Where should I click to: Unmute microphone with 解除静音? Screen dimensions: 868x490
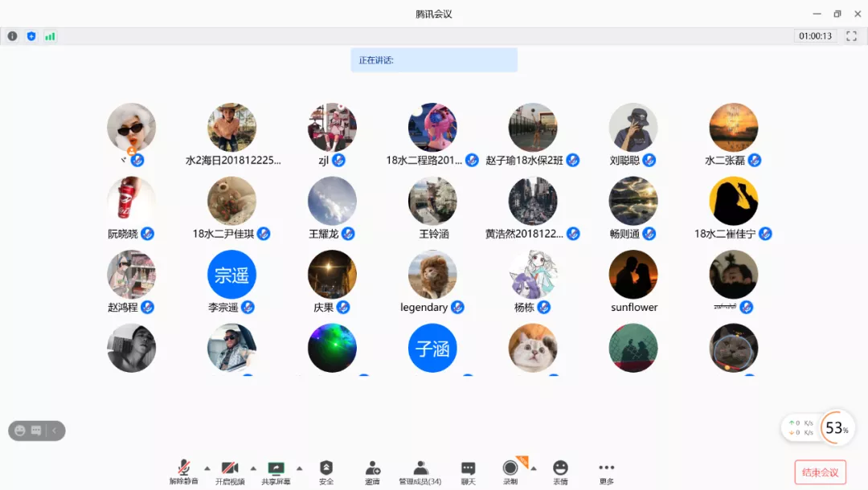coord(183,472)
